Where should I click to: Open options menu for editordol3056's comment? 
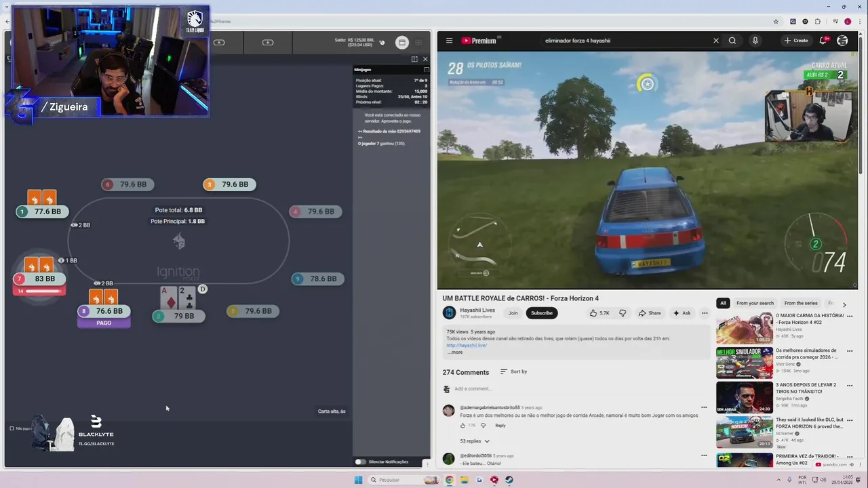pos(704,455)
